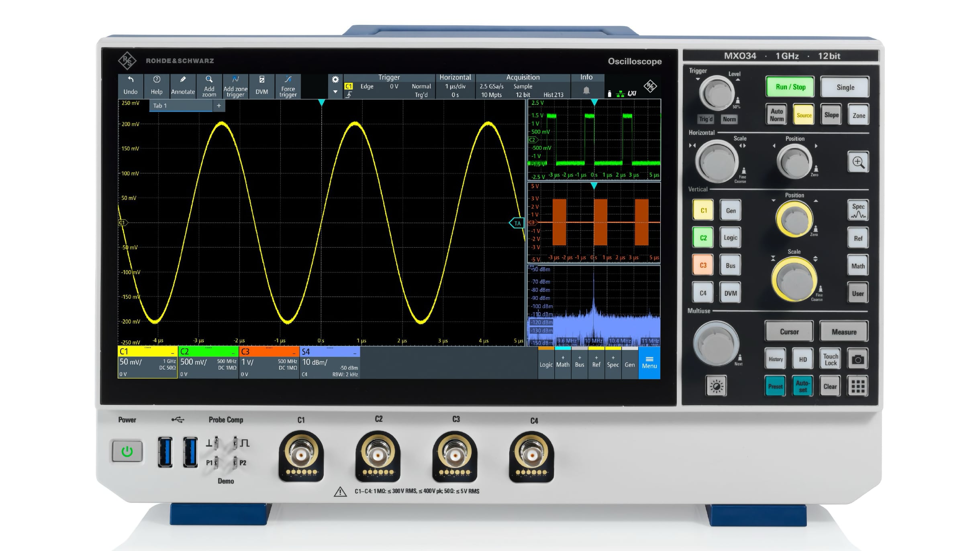This screenshot has height=551, width=980.
Task: Select the Annotate pencil tool
Action: (183, 86)
